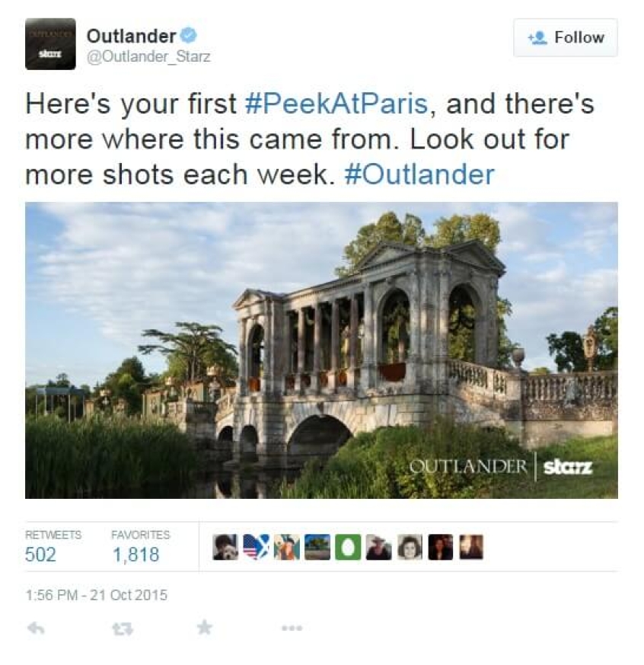644x665 pixels.
Task: Open the #PeekAtParis hashtag
Action: click(x=337, y=104)
